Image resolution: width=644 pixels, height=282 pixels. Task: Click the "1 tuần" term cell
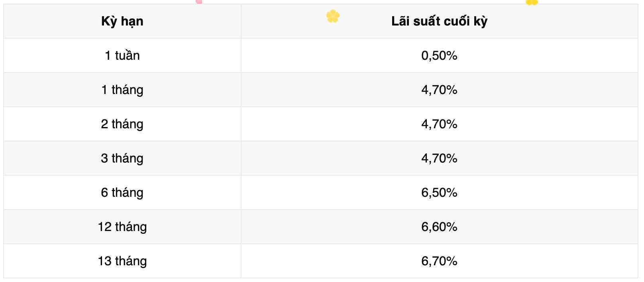(x=122, y=55)
